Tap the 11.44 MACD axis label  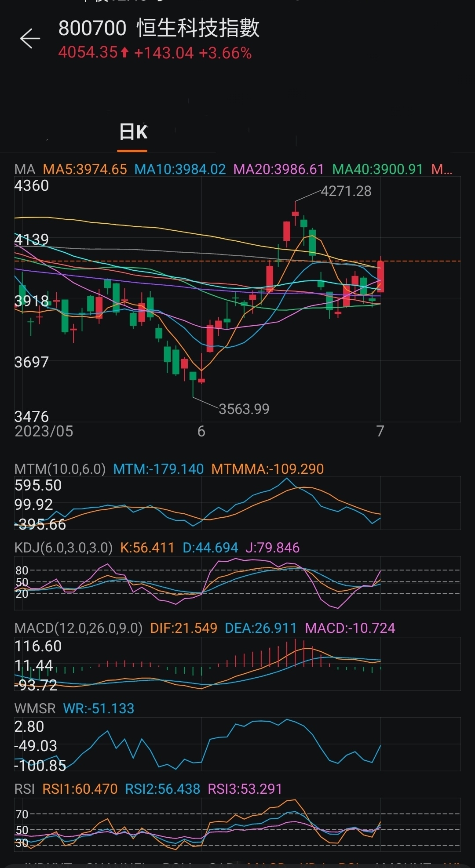[x=33, y=665]
